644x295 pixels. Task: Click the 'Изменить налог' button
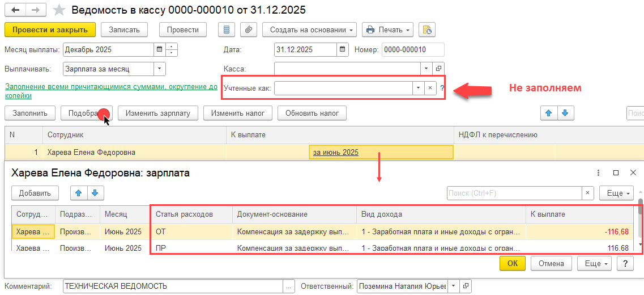pyautogui.click(x=238, y=113)
